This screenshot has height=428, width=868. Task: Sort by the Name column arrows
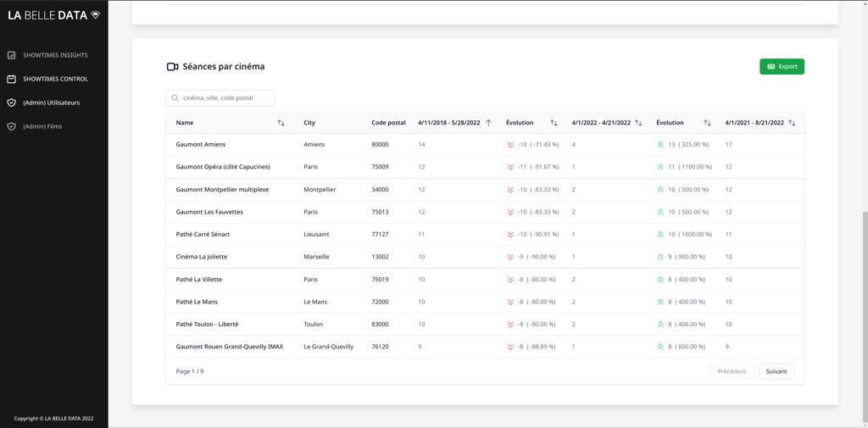281,123
